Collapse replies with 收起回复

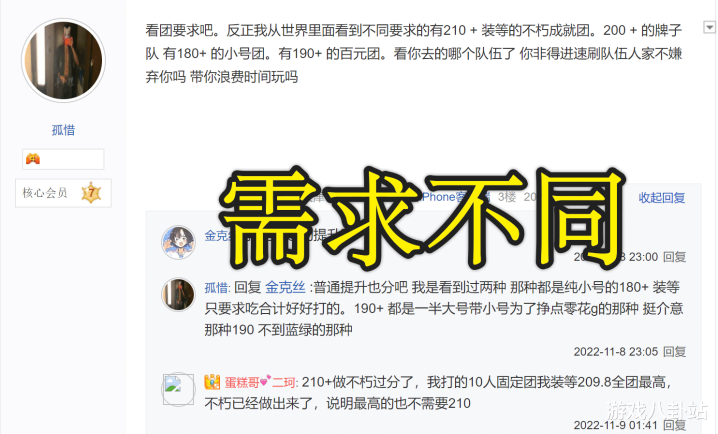tap(662, 198)
